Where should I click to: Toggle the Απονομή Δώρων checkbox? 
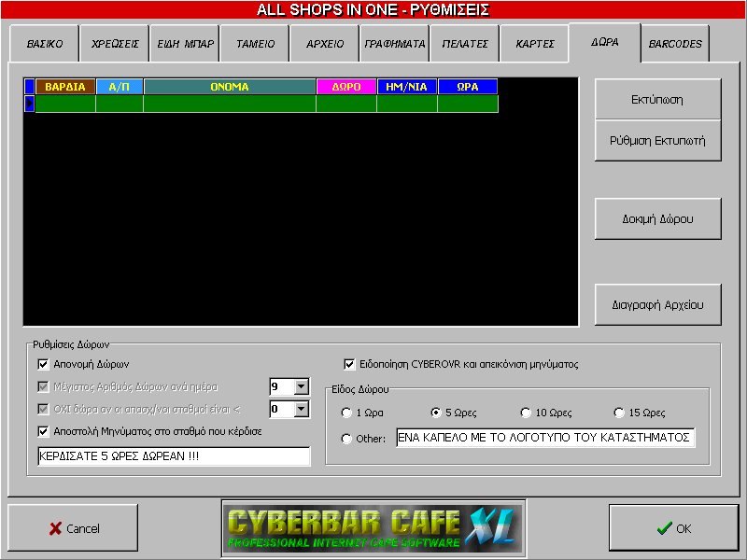(43, 364)
